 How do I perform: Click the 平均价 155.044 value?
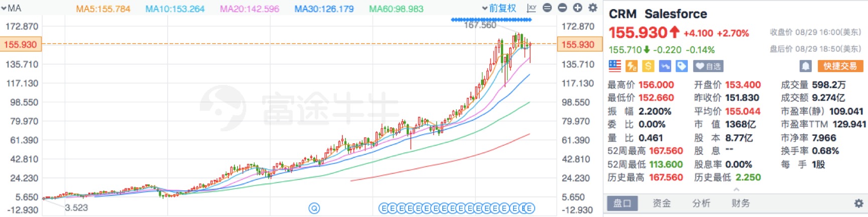743,111
